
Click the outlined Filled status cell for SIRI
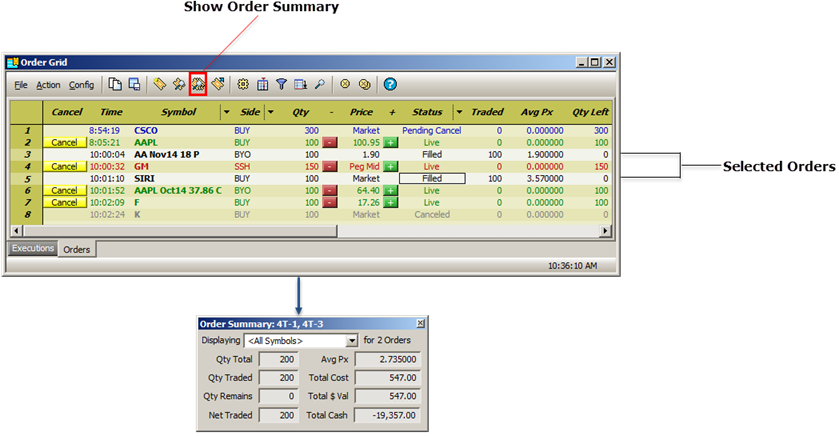coord(432,179)
